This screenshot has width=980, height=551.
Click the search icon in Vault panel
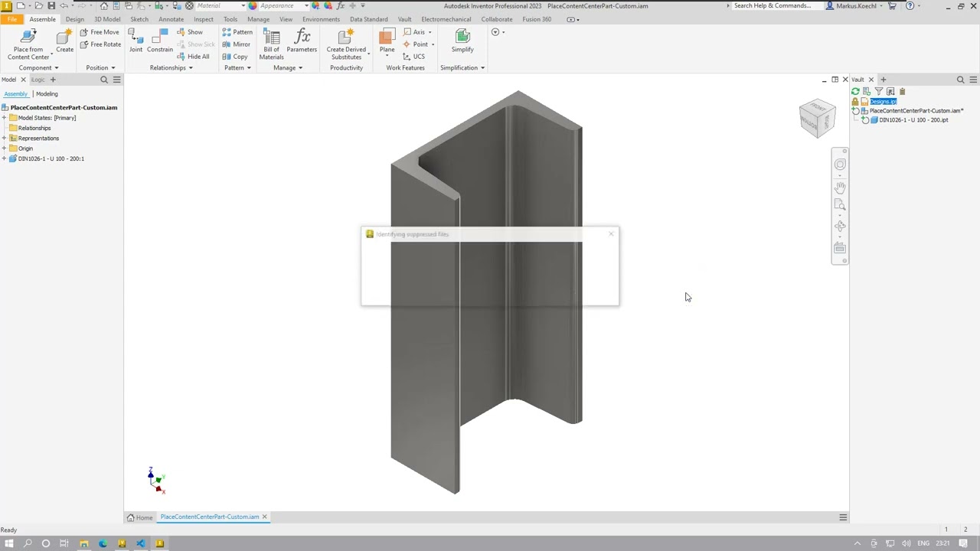pyautogui.click(x=960, y=80)
